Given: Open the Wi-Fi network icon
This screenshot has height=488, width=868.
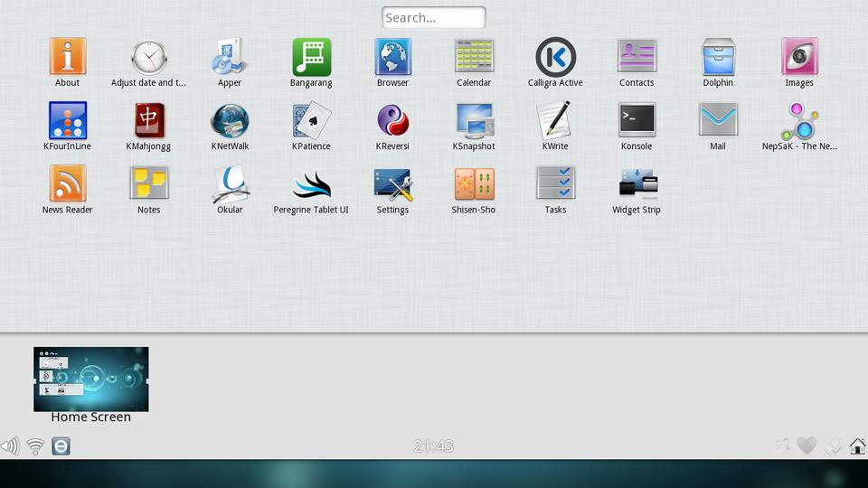Looking at the screenshot, I should [x=35, y=446].
